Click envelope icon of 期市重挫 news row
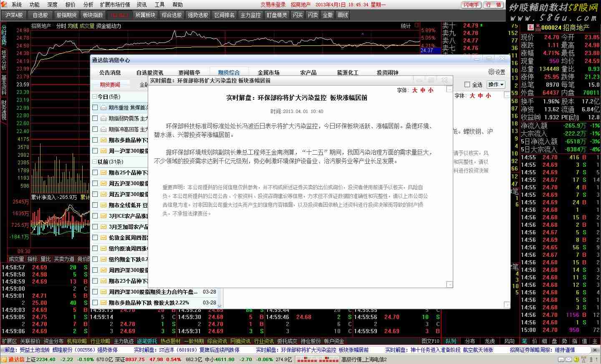The width and height of the screenshot is (601, 364). click(x=103, y=108)
